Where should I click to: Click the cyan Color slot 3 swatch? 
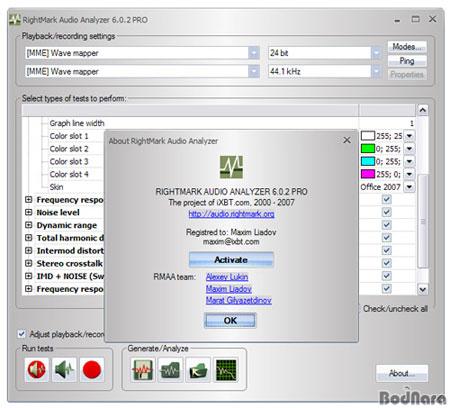(368, 161)
